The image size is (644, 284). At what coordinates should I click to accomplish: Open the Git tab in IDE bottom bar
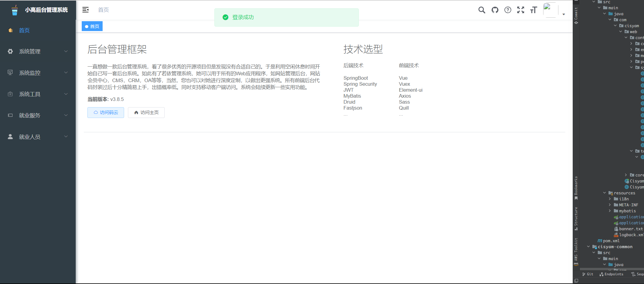[588, 274]
